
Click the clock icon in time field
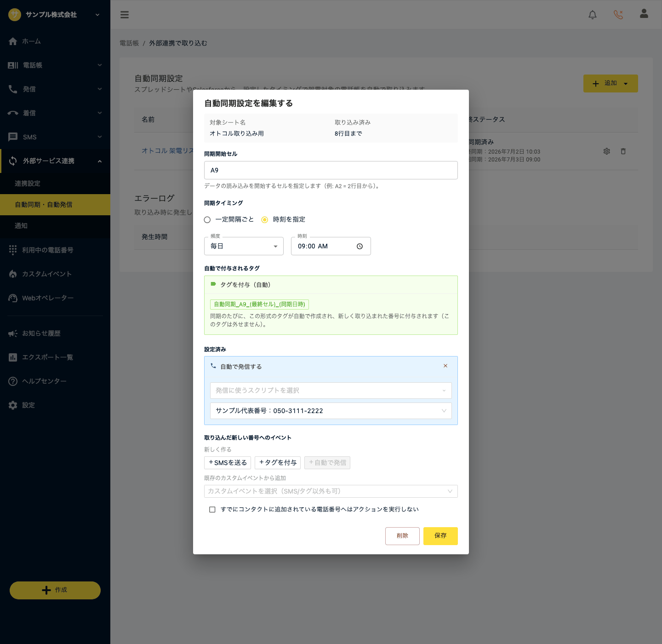point(360,247)
